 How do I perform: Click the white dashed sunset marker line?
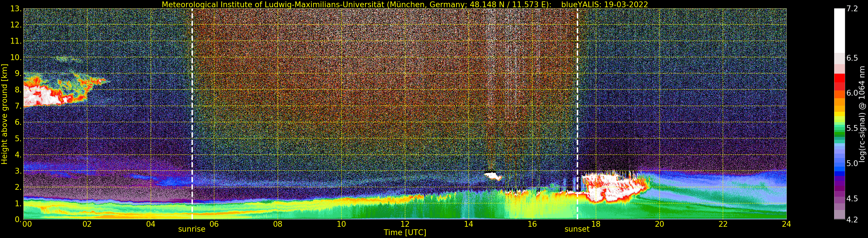point(578,114)
